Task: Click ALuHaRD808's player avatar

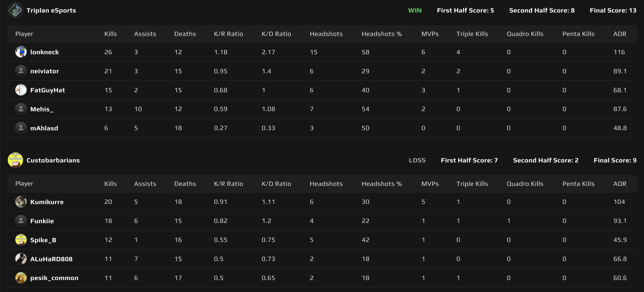Action: [x=21, y=259]
